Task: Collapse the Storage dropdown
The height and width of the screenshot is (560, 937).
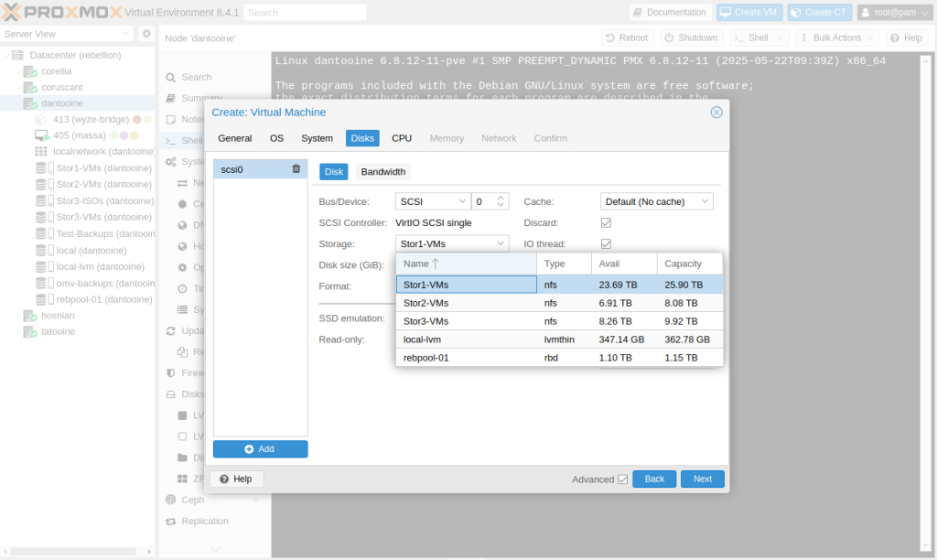Action: 501,243
